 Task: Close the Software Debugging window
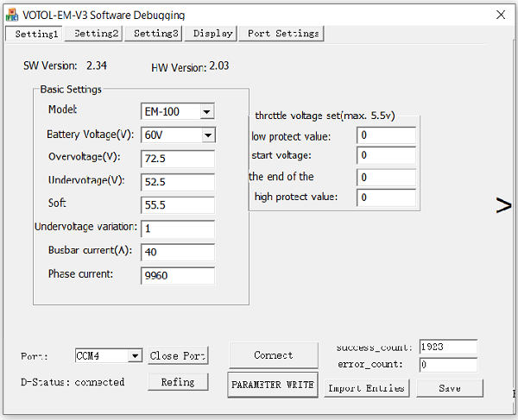pos(501,15)
